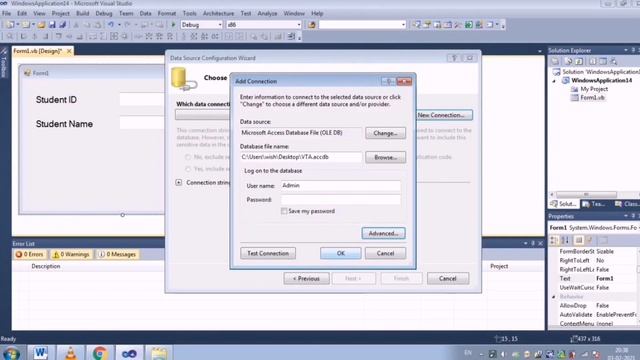The width and height of the screenshot is (640, 360).
Task: Click the New Project toolbar icon
Action: (10, 25)
